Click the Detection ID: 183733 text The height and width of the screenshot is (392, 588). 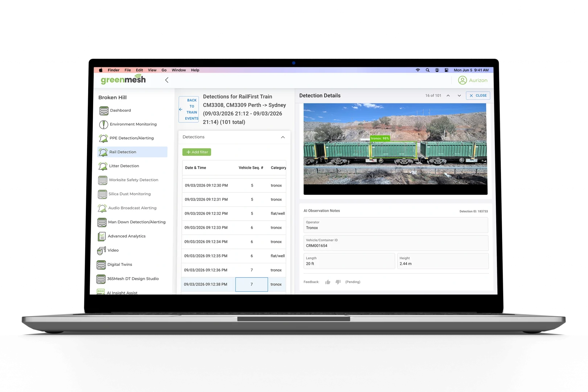pyautogui.click(x=473, y=211)
